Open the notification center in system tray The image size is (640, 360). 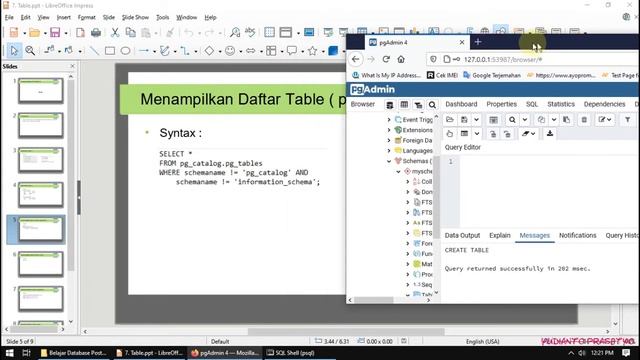point(627,353)
